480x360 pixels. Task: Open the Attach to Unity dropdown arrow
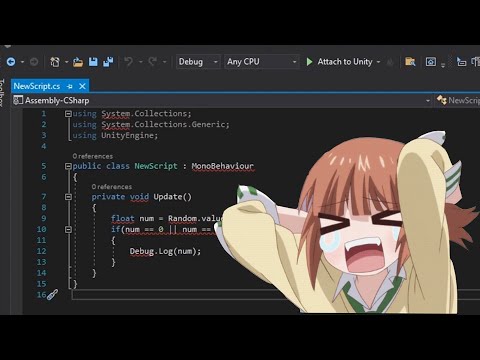click(x=378, y=62)
